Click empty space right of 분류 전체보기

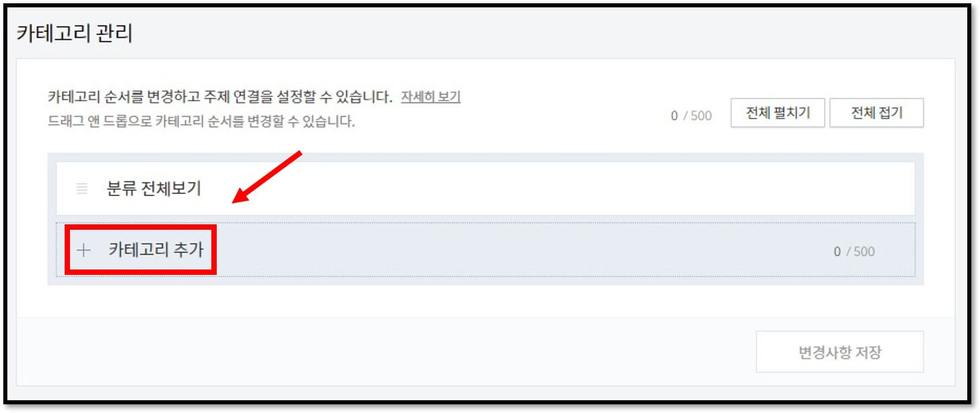(559, 189)
